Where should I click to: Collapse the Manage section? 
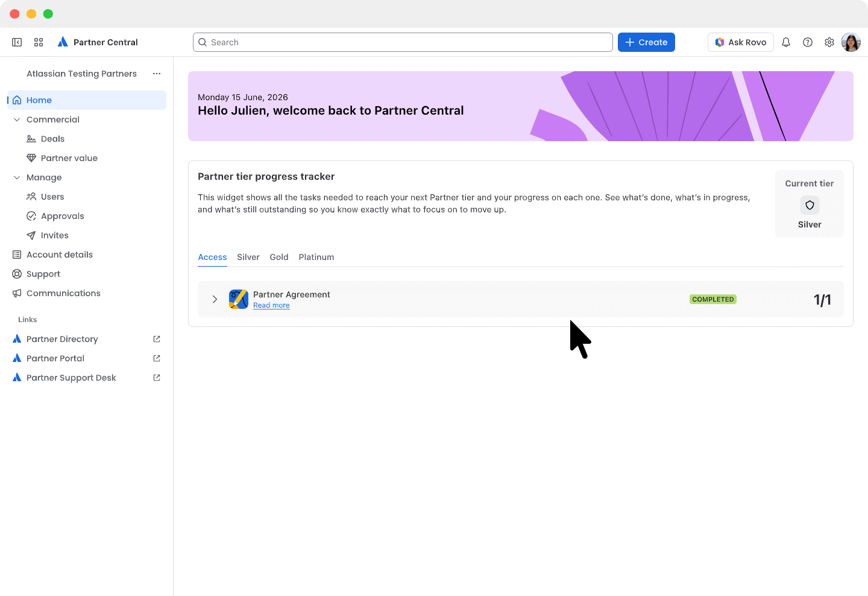pos(17,177)
